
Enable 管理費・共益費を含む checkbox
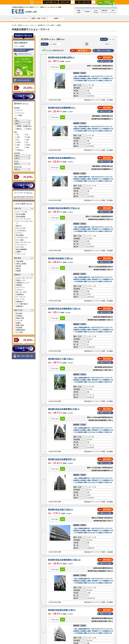15,126
